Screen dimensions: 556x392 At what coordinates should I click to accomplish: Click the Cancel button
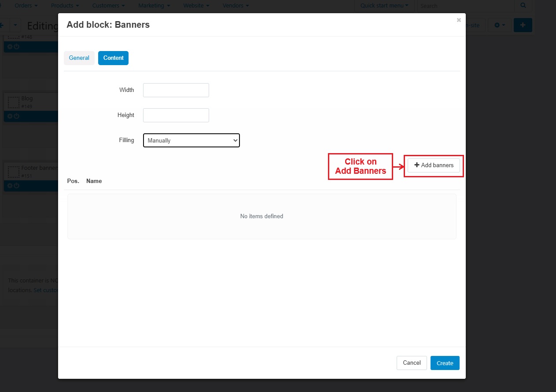click(x=412, y=363)
